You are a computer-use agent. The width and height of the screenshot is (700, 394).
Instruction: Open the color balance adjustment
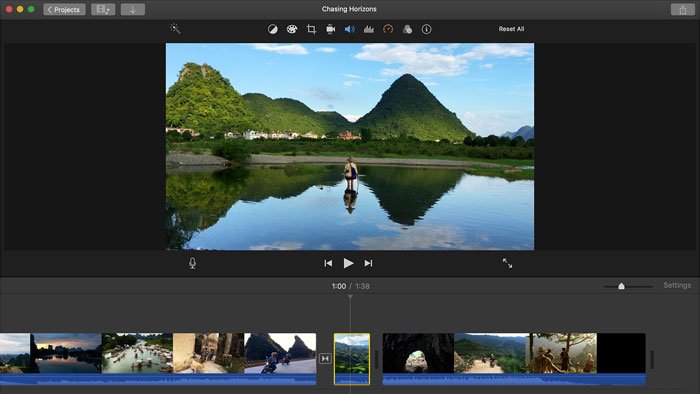[272, 29]
